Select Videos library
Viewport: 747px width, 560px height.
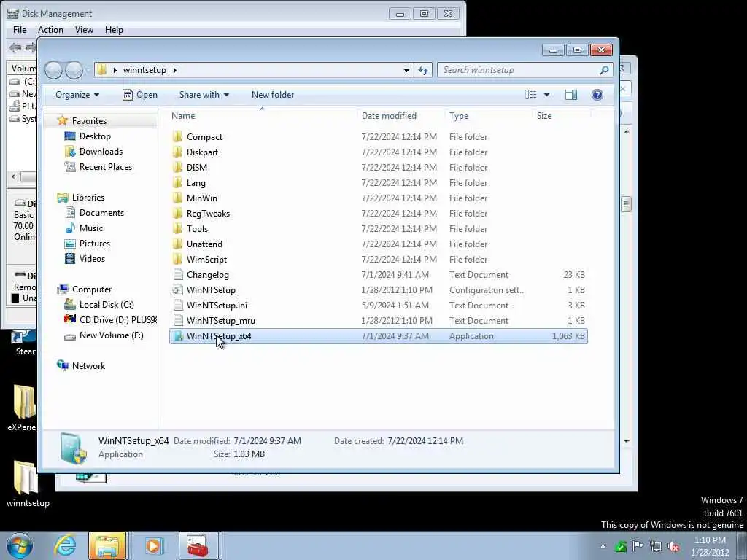[x=92, y=259]
